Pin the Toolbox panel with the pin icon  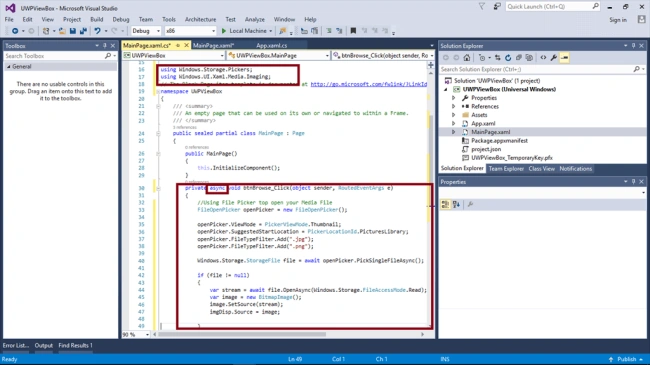coord(105,46)
